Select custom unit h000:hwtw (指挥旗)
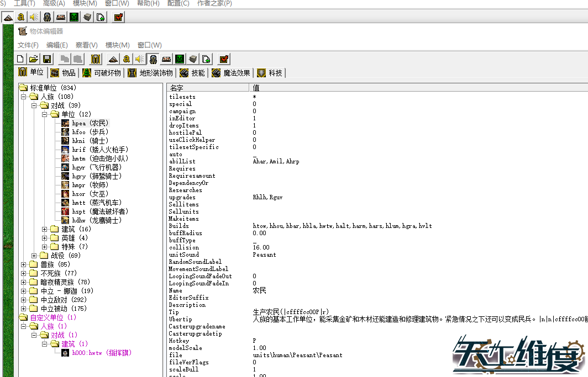The height and width of the screenshot is (377, 588). (102, 353)
